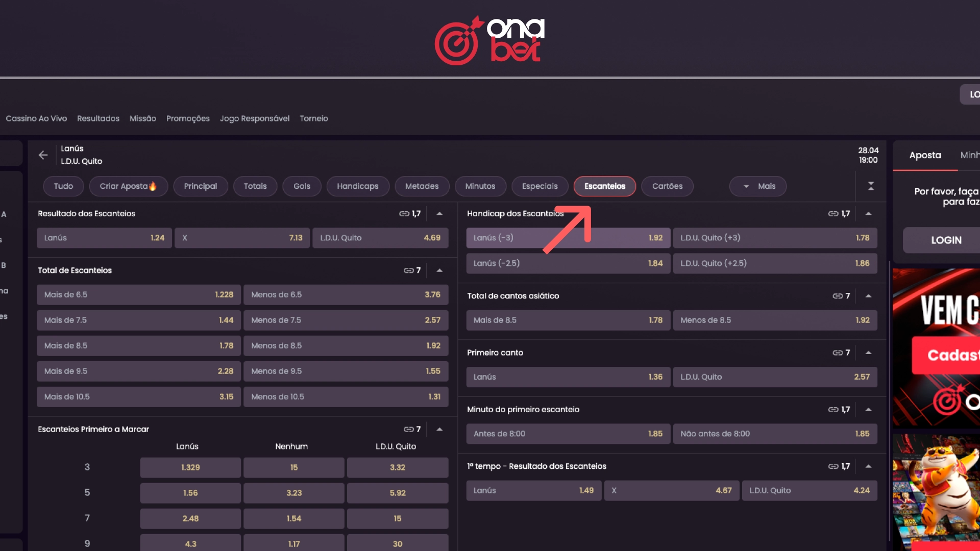
Task: Switch to the Especiais tab
Action: [x=540, y=186]
